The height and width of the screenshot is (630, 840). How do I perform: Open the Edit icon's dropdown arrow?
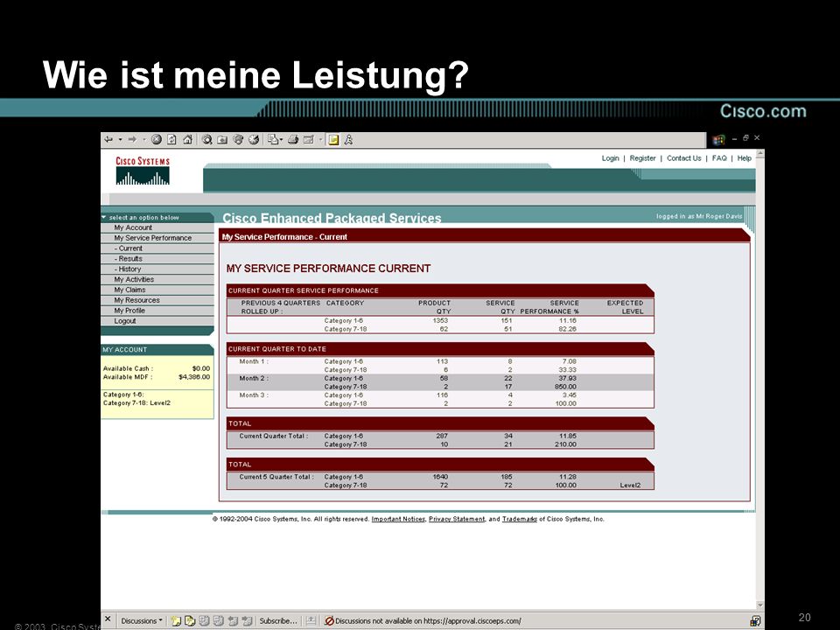[x=320, y=140]
